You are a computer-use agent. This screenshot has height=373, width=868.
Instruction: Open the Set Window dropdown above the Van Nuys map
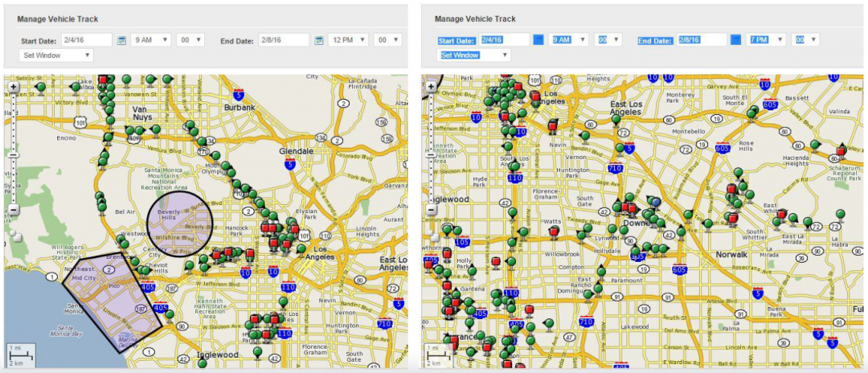click(x=55, y=55)
